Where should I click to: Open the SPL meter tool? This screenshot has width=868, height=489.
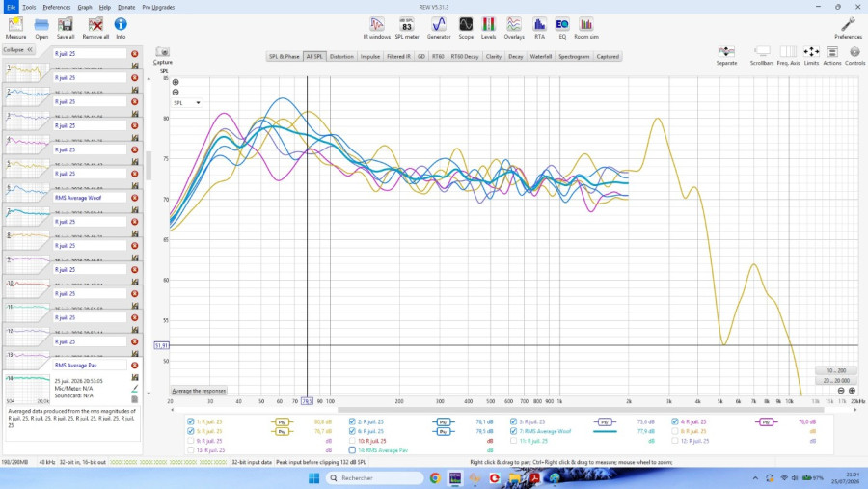(406, 28)
